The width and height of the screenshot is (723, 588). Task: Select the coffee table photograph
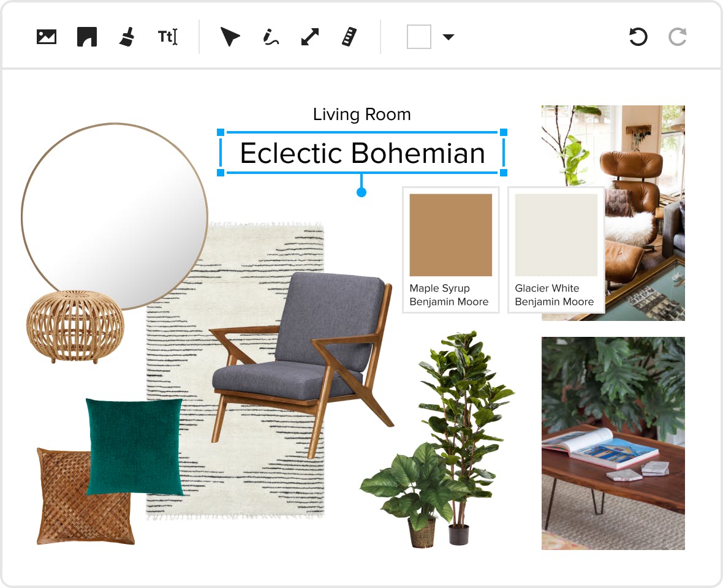point(613,443)
